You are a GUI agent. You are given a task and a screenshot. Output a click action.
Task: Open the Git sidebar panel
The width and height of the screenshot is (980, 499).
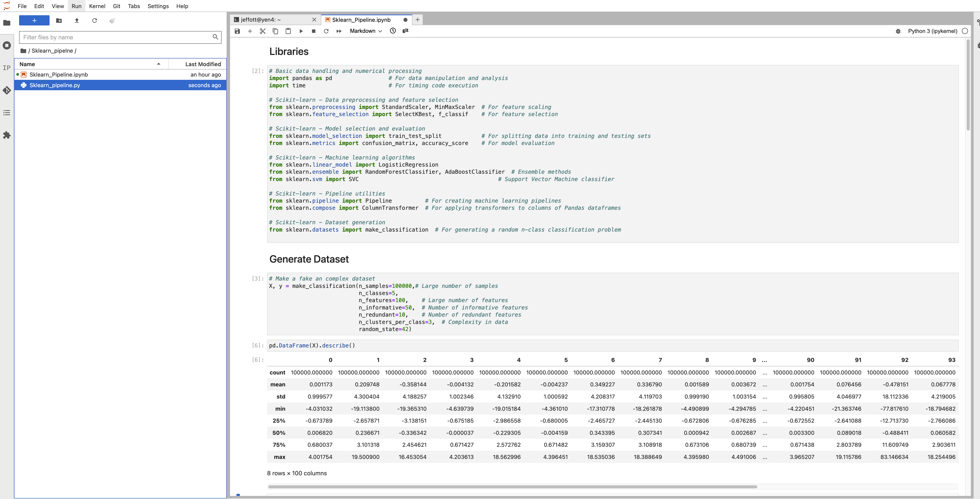tap(7, 90)
